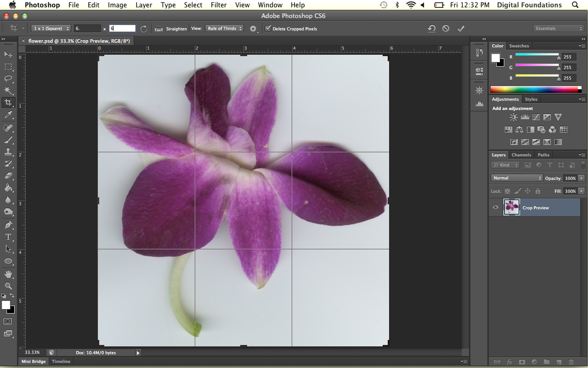The width and height of the screenshot is (588, 368).
Task: Click the crop height input field
Action: point(122,28)
